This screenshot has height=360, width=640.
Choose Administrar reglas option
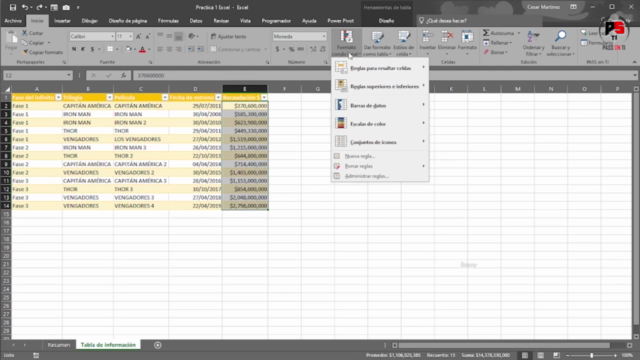tap(380, 176)
